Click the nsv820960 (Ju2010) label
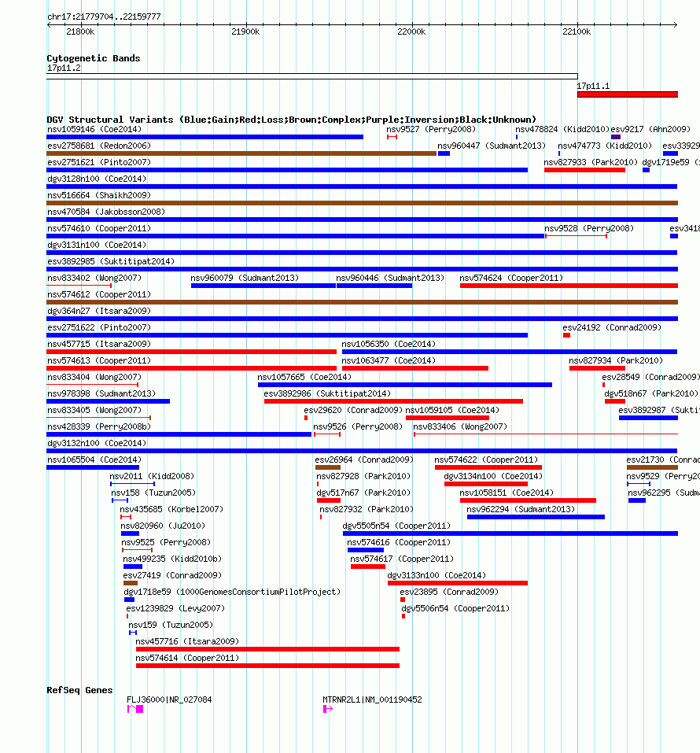 tap(163, 526)
